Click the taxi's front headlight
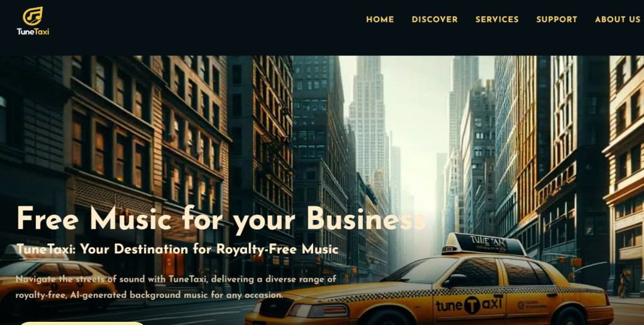Image resolution: width=644 pixels, height=325 pixels. (x=318, y=311)
